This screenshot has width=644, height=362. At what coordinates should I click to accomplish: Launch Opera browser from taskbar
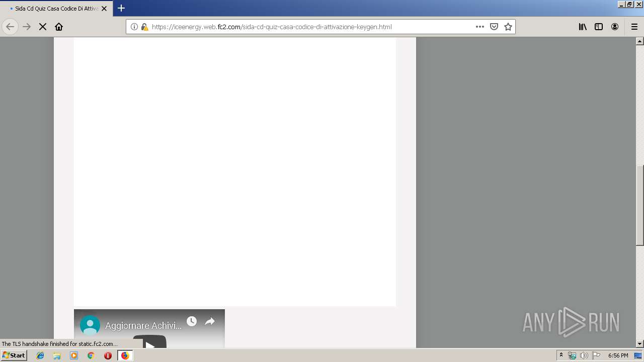coord(108,355)
